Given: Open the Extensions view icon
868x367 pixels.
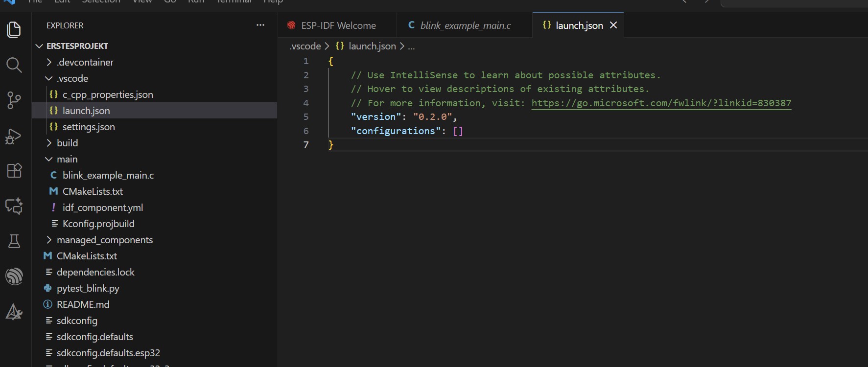Looking at the screenshot, I should [14, 171].
